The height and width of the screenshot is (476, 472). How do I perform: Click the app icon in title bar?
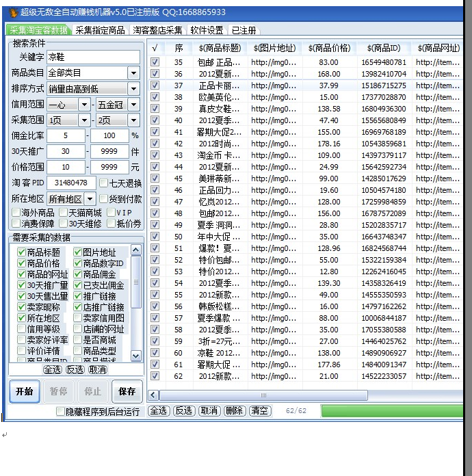tap(13, 12)
